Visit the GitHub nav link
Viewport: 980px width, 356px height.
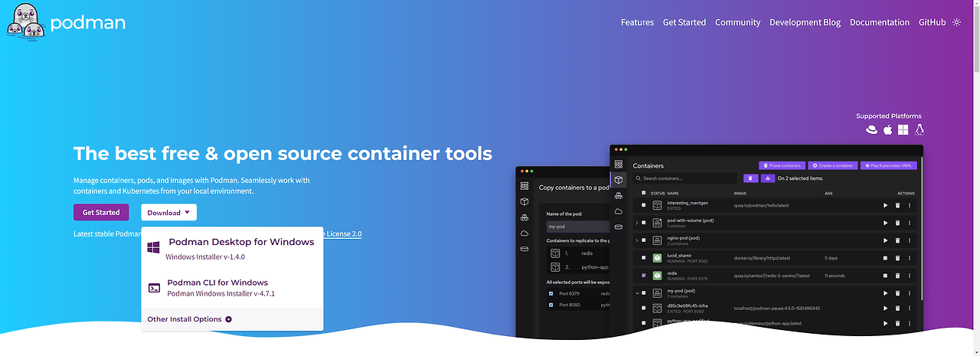coord(932,22)
